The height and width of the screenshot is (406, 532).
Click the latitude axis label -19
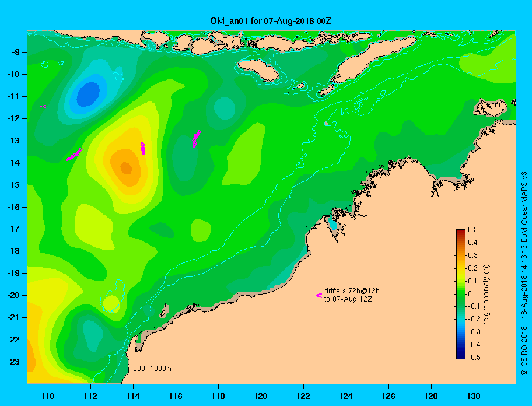click(13, 273)
